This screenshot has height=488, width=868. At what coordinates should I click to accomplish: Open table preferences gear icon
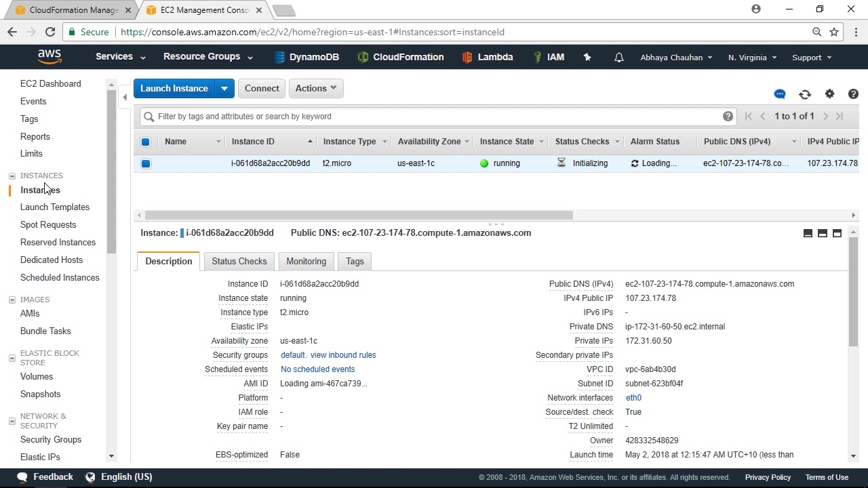click(829, 94)
